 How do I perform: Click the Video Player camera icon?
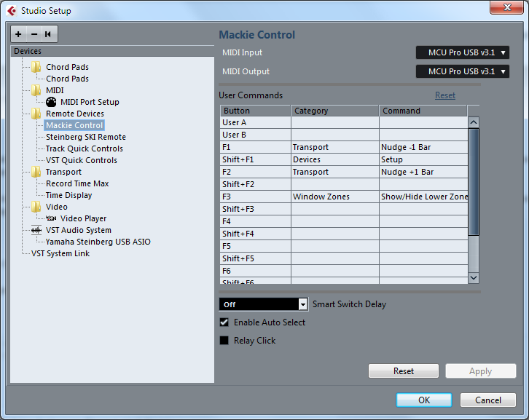point(51,218)
